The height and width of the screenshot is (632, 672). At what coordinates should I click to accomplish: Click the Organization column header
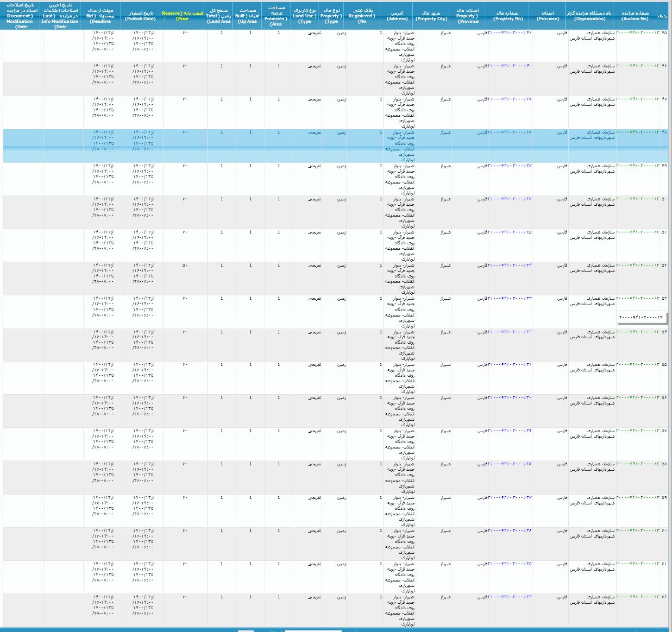tap(590, 16)
